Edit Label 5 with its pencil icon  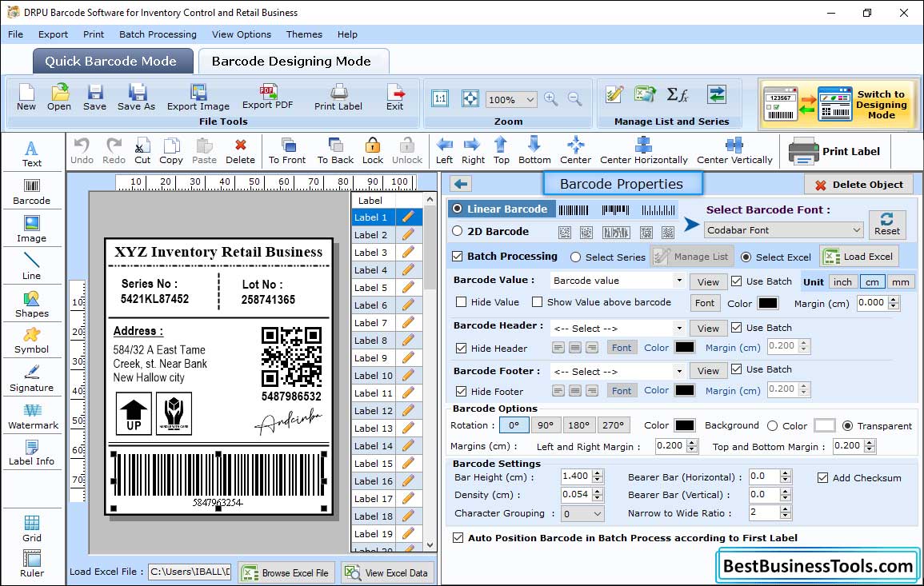(408, 288)
